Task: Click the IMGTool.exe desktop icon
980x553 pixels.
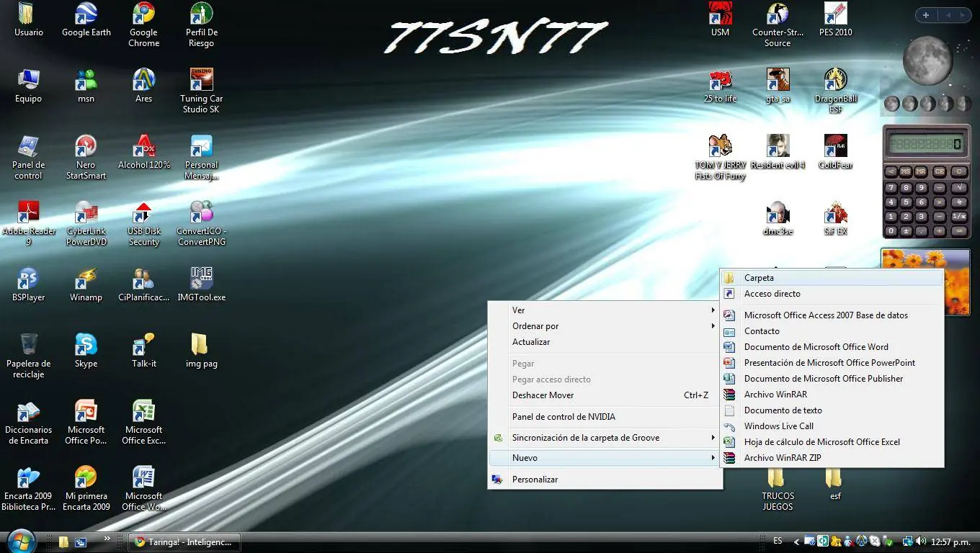Action: pos(201,284)
